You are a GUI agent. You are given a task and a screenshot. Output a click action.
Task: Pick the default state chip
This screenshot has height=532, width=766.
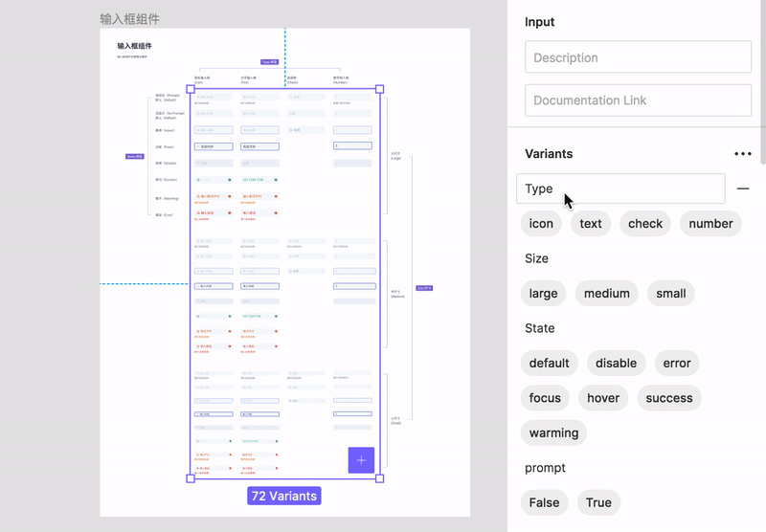click(x=549, y=364)
